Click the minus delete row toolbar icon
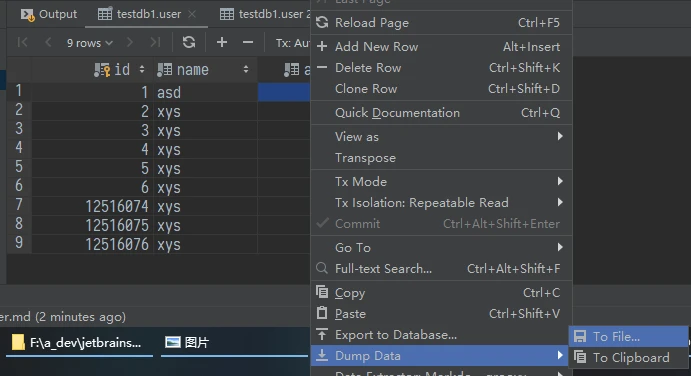This screenshot has height=376, width=691. (248, 42)
